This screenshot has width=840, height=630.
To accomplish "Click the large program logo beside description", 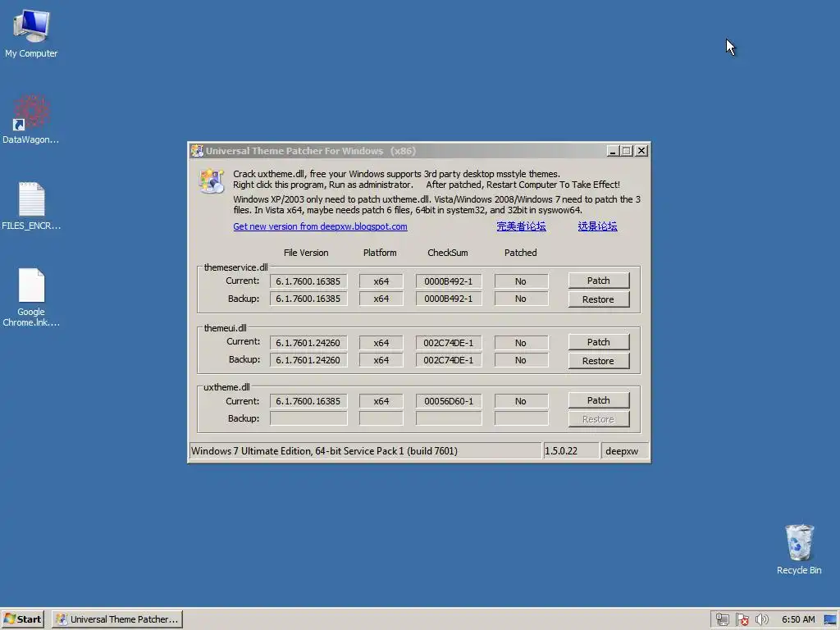I will [x=212, y=181].
